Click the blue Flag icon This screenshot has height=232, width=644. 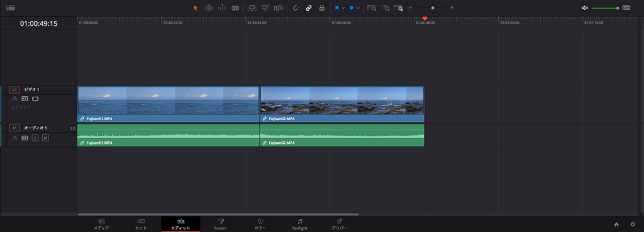[x=337, y=8]
